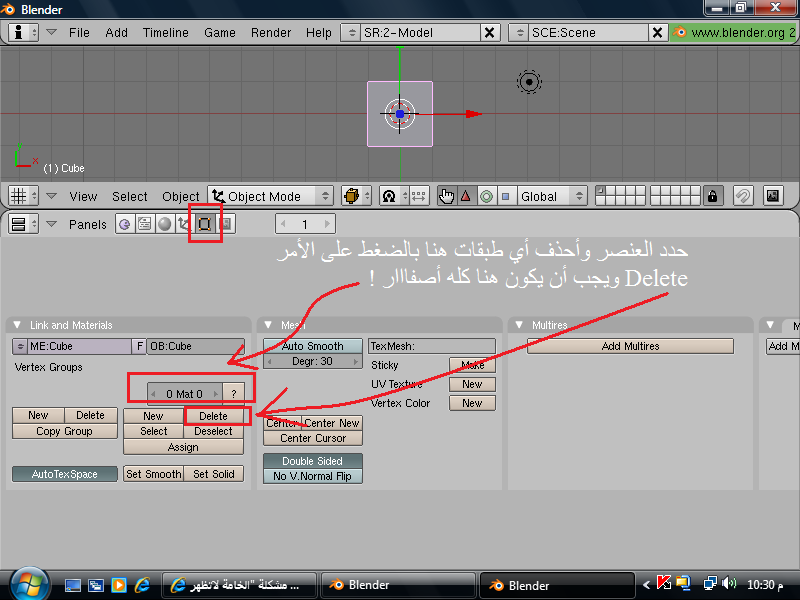Open the Global orientation dropdown

pos(552,196)
